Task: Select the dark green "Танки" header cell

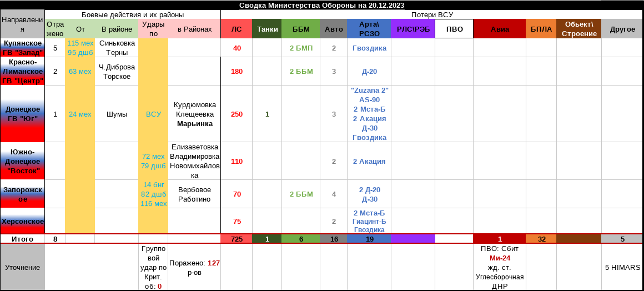Action: pos(266,29)
